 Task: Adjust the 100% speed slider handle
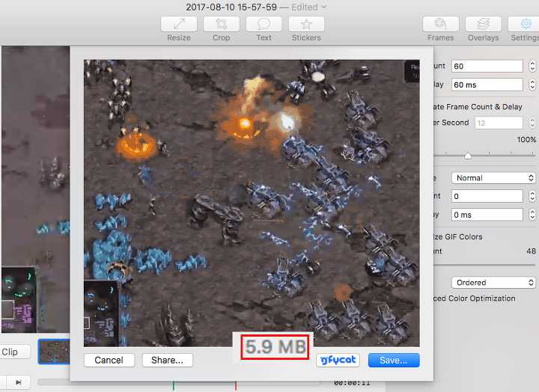467,156
